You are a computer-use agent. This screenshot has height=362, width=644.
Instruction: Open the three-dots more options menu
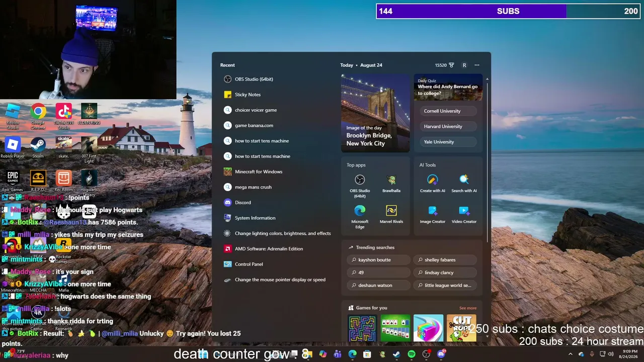pyautogui.click(x=477, y=65)
